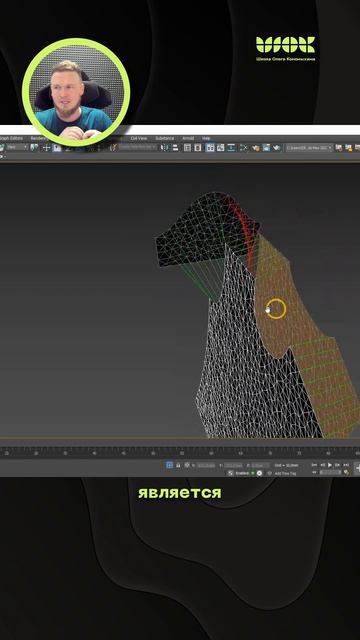
Task: Click the Go to Start playback button
Action: (314, 465)
